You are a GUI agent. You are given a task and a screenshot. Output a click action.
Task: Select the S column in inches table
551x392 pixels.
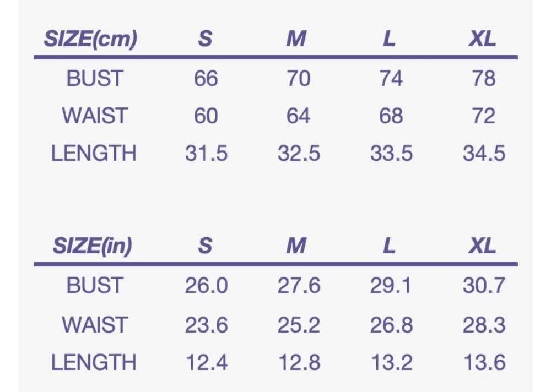(205, 245)
